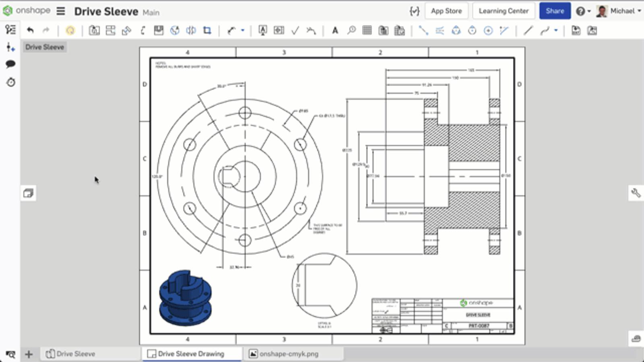Toggle the wrench properties panel on right

(x=636, y=193)
